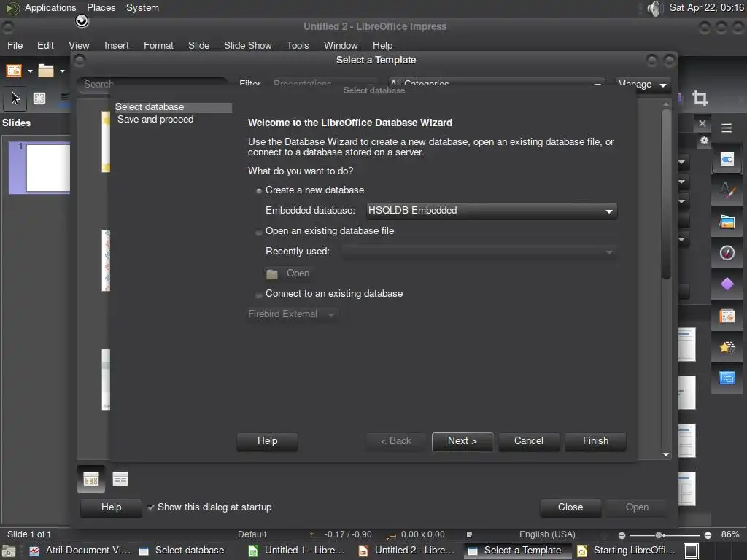
Task: Open the Slide Transition deck in sidebar
Action: [x=727, y=316]
